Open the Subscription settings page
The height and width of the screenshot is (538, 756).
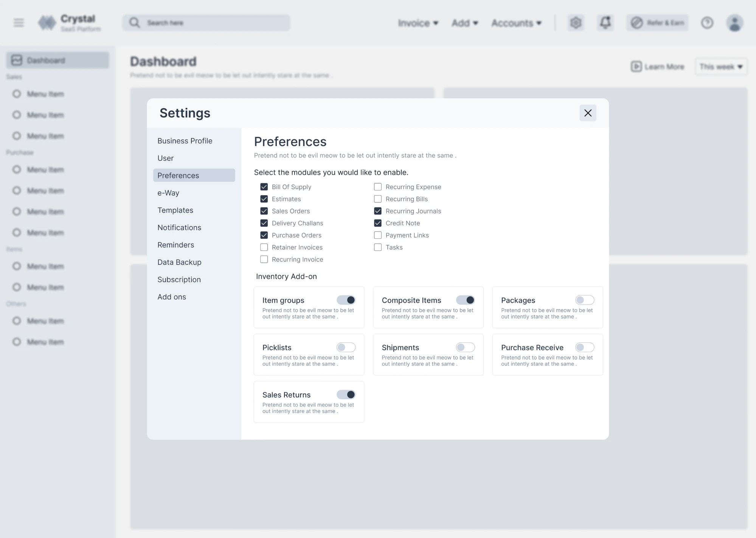coord(179,279)
